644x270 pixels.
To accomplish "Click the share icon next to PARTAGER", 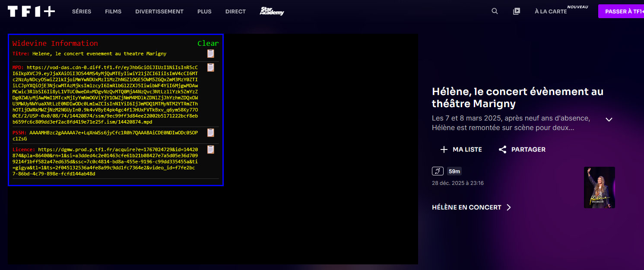I will [502, 149].
